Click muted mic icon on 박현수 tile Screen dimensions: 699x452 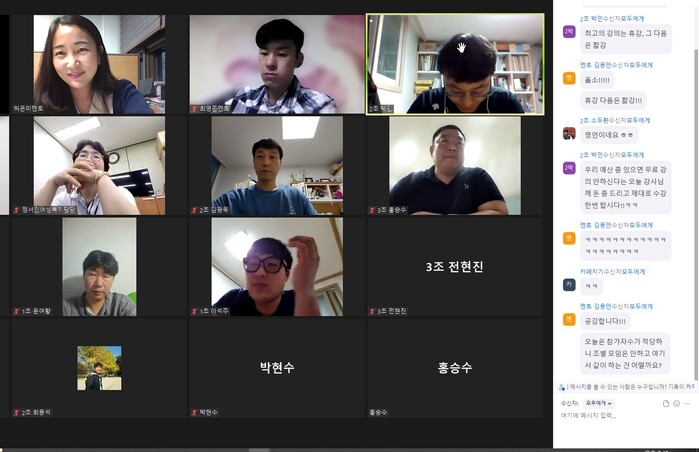coord(194,412)
